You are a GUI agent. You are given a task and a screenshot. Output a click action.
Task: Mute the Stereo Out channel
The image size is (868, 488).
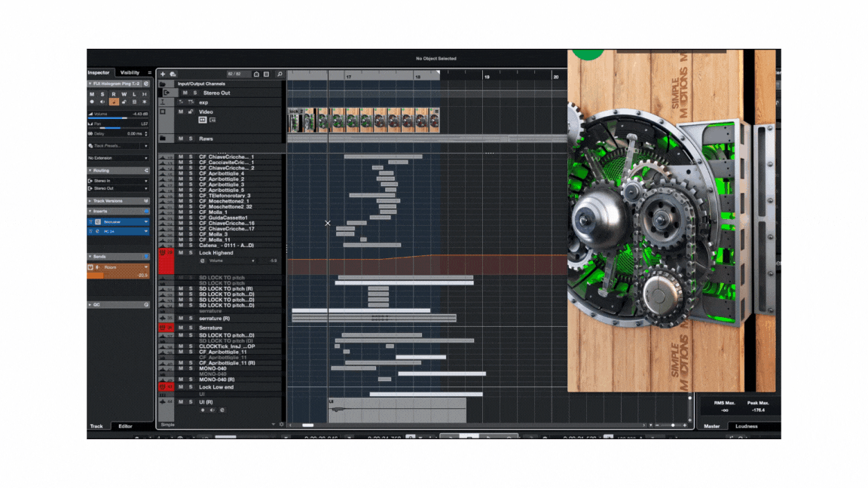tap(185, 93)
